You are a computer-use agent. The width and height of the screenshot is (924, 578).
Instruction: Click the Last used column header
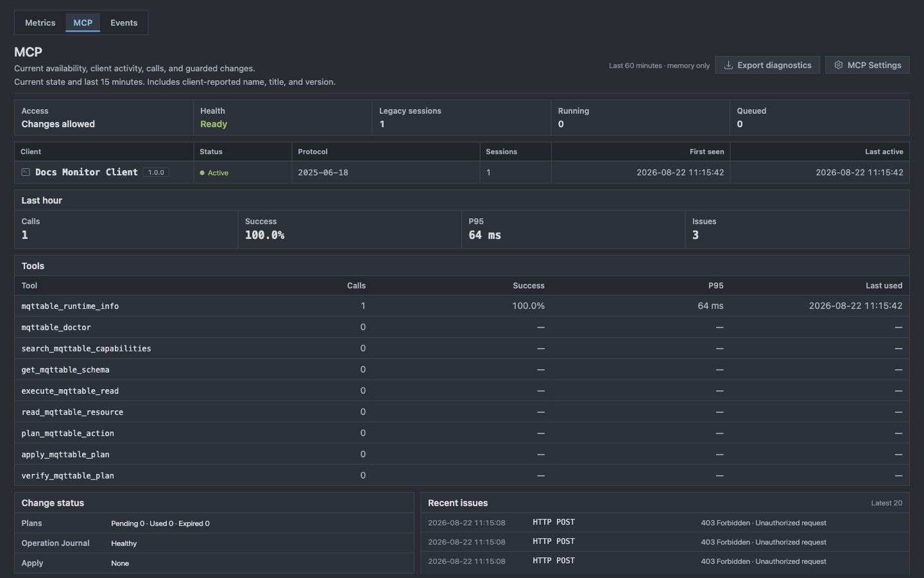[x=884, y=285]
